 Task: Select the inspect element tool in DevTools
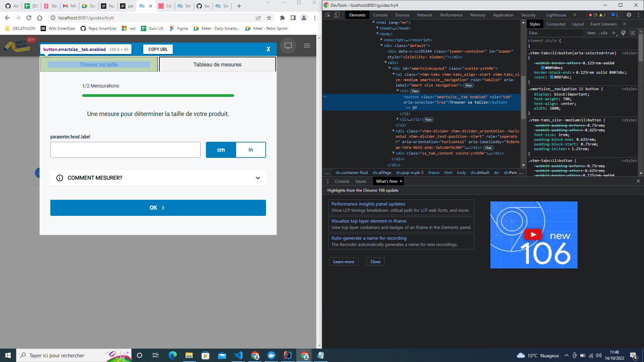coord(327,15)
